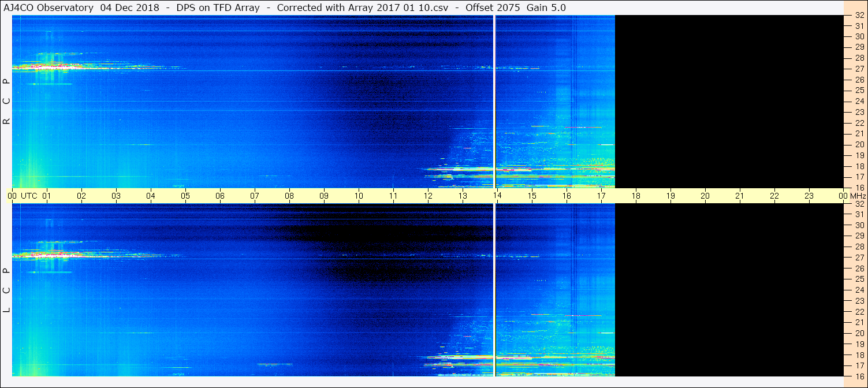Click hour label "14" on the UTC axis

coord(497,196)
